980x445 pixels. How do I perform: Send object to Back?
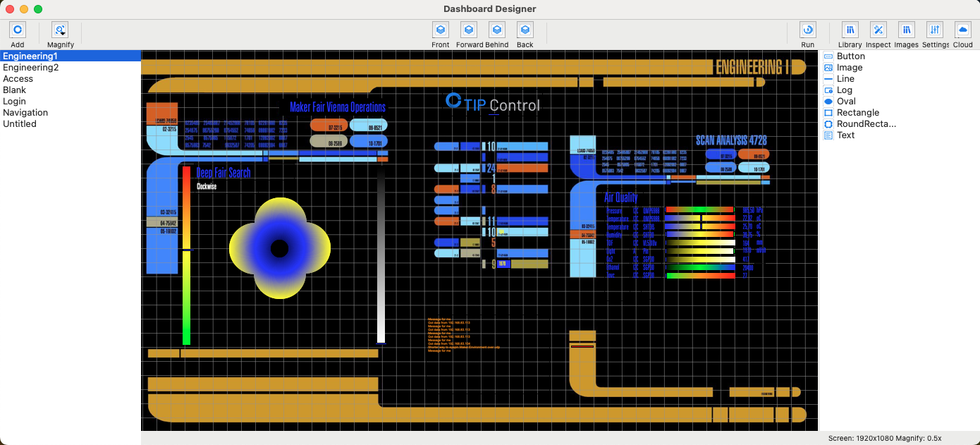click(x=525, y=30)
